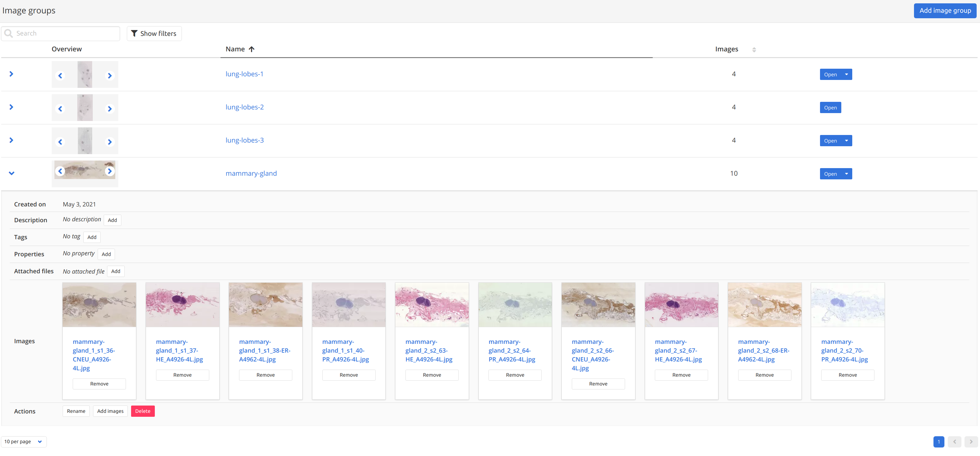This screenshot has height=456, width=980.
Task: Click the right arrow on lung-lobes-2 overview
Action: coord(110,109)
